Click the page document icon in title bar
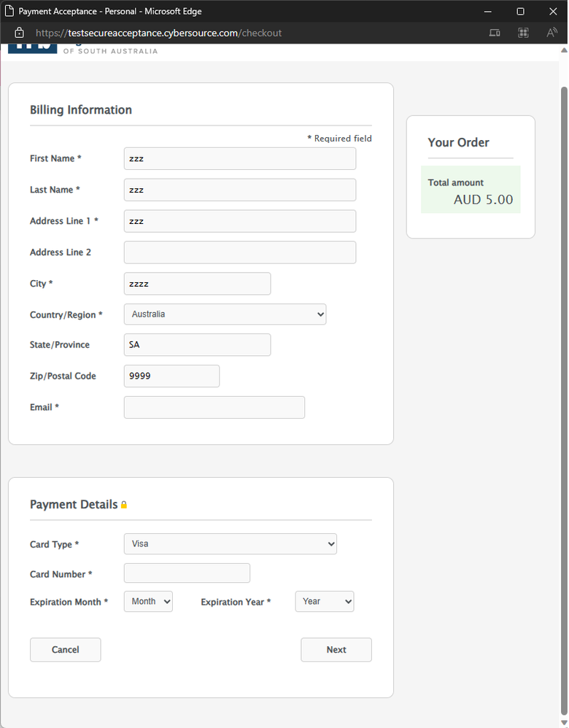Viewport: 569px width, 728px height. [x=9, y=12]
